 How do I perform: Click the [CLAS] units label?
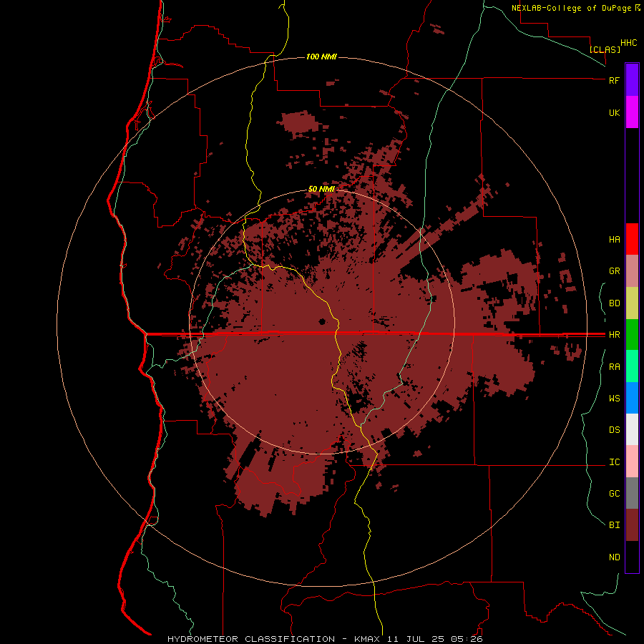pos(605,49)
